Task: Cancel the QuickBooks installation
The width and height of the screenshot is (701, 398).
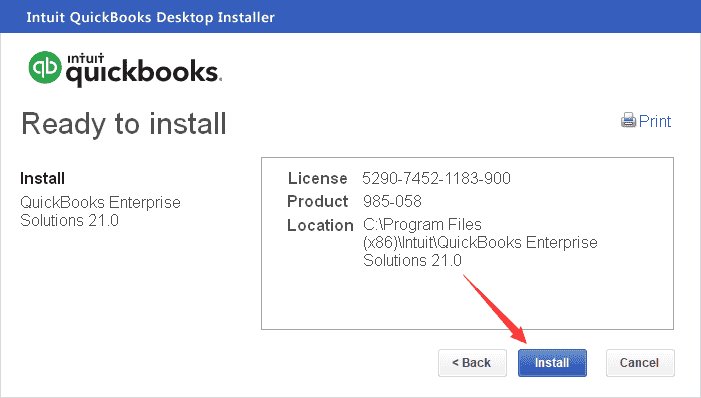Action: (640, 363)
